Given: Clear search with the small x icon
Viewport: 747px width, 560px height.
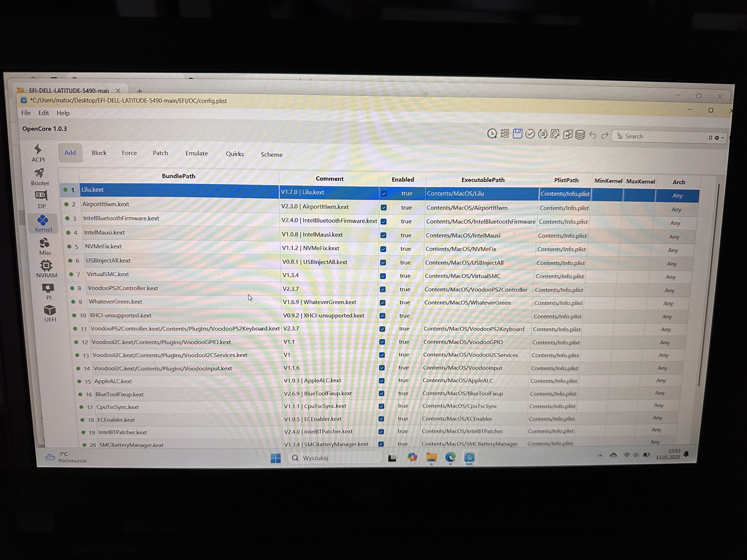Looking at the screenshot, I should [x=717, y=138].
